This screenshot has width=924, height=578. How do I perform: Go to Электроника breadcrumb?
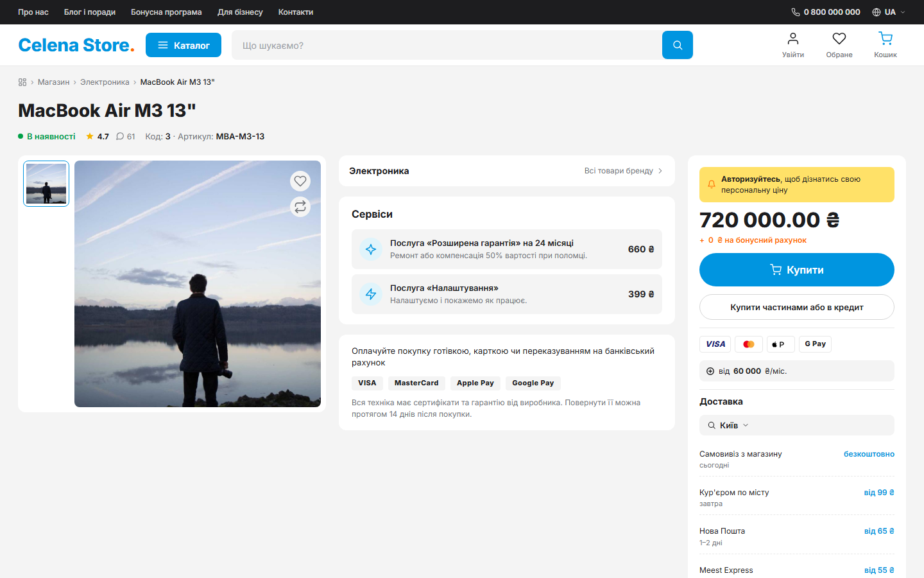click(105, 82)
